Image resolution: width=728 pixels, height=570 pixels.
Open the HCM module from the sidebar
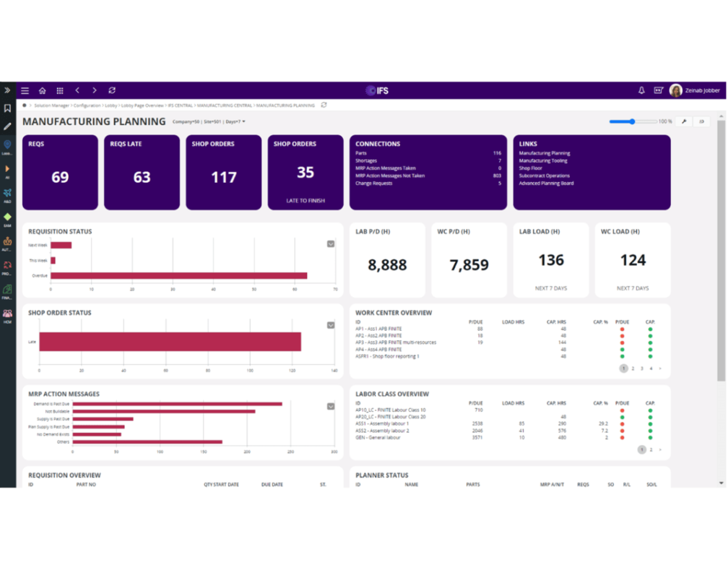8,312
